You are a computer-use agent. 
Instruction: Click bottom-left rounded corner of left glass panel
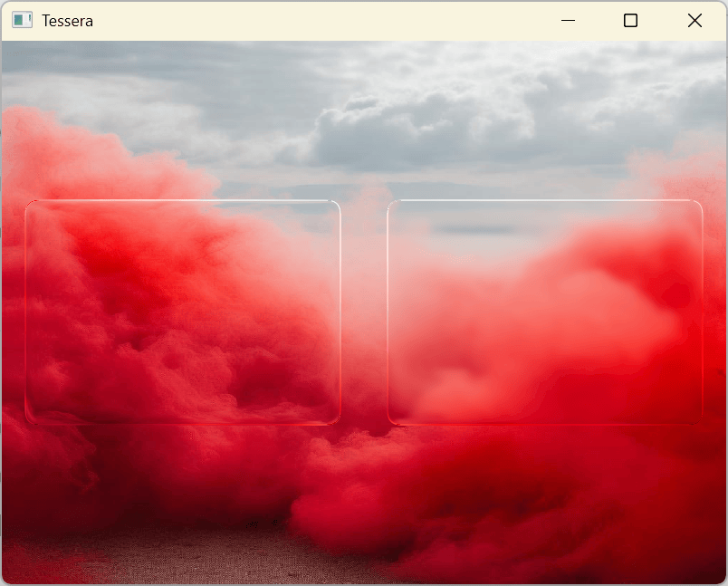tap(30, 419)
